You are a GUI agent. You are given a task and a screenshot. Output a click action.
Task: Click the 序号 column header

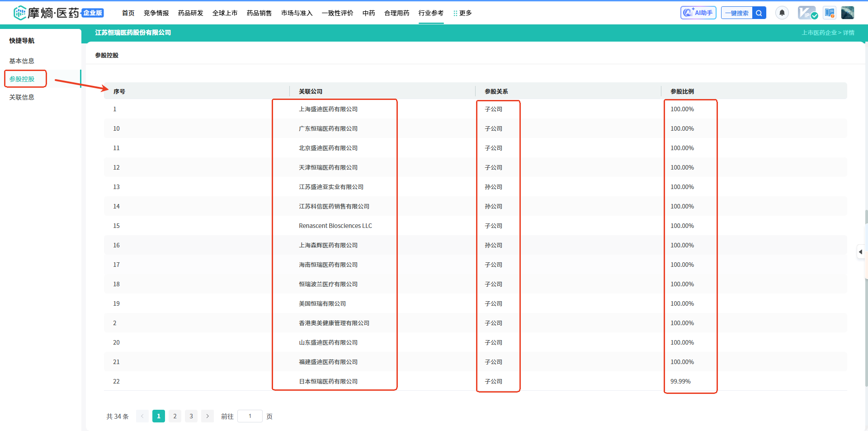pos(119,91)
